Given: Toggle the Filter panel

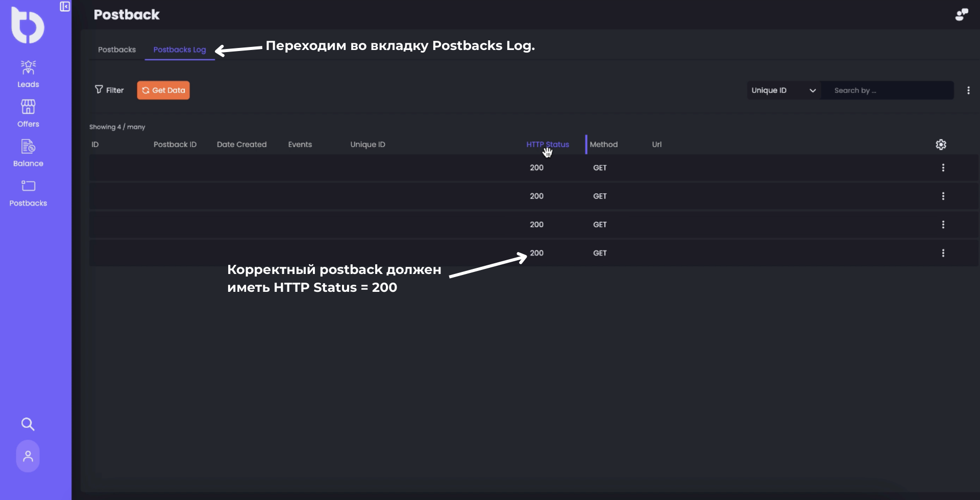Looking at the screenshot, I should 109,90.
